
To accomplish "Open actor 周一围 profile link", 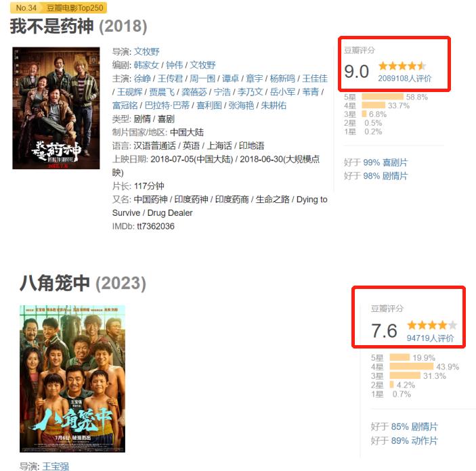I will pos(202,78).
